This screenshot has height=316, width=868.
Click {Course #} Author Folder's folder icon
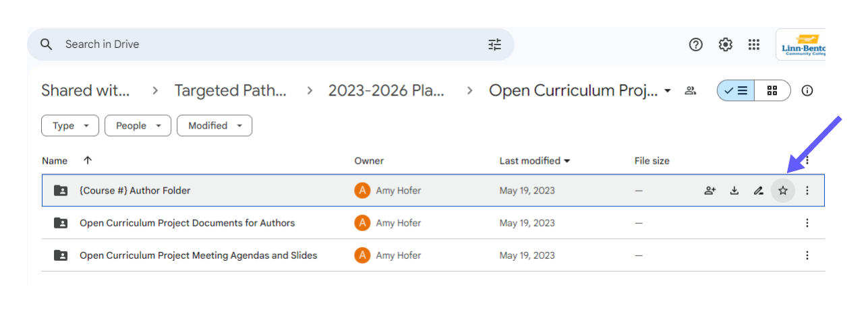coord(61,191)
